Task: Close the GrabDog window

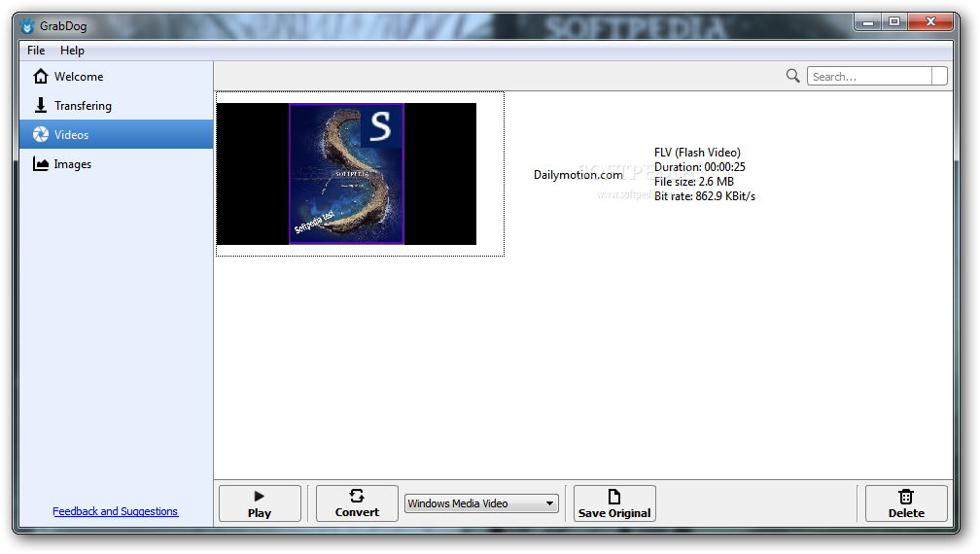Action: (x=930, y=21)
